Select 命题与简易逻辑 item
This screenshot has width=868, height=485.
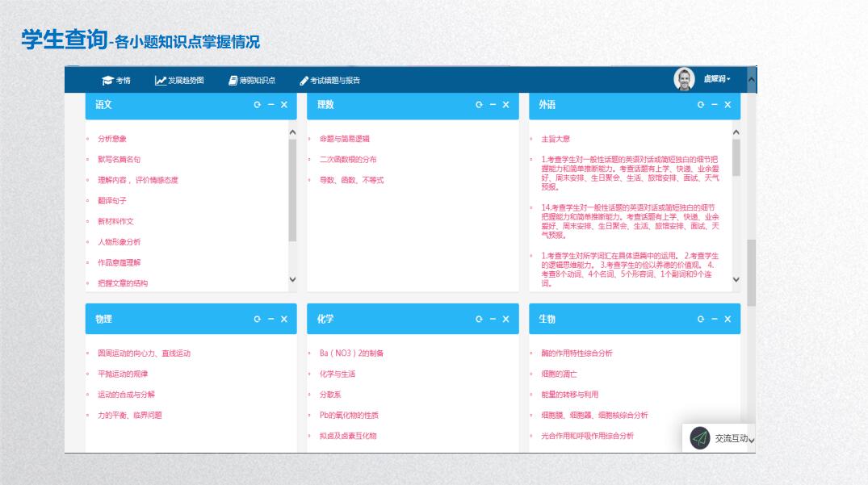(x=344, y=139)
